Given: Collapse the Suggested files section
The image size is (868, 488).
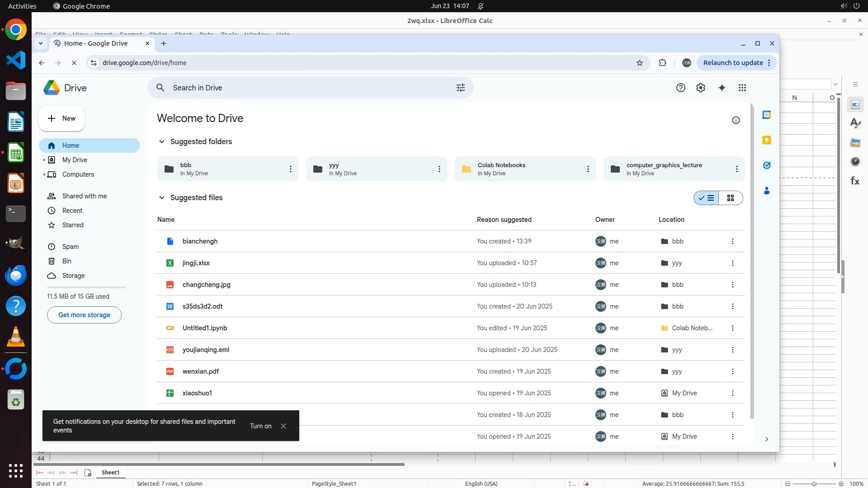Looking at the screenshot, I should (x=161, y=197).
